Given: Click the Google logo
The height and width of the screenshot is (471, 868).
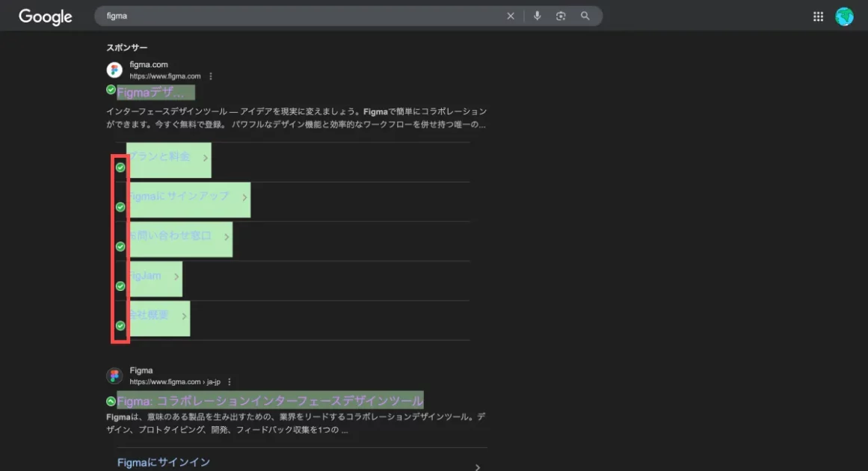Looking at the screenshot, I should tap(45, 16).
